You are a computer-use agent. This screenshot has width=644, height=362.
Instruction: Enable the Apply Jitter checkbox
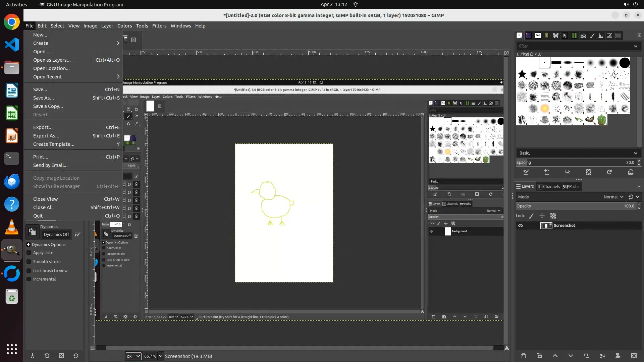29,253
